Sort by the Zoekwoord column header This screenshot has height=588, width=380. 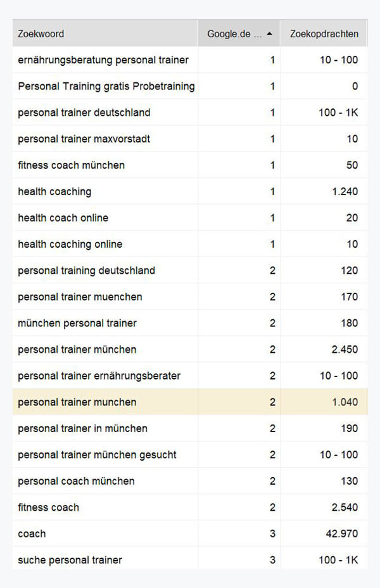pyautogui.click(x=41, y=34)
